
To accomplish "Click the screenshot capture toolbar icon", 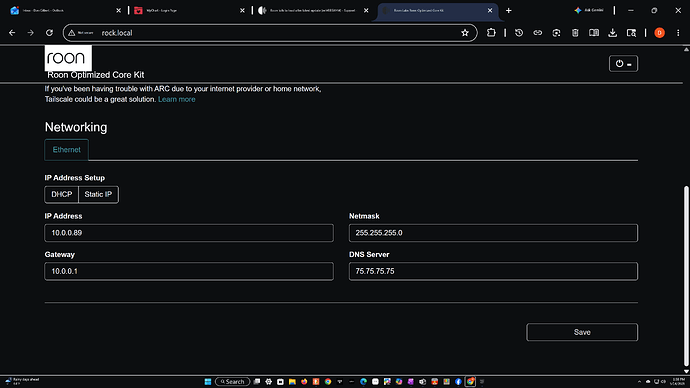I will click(556, 33).
